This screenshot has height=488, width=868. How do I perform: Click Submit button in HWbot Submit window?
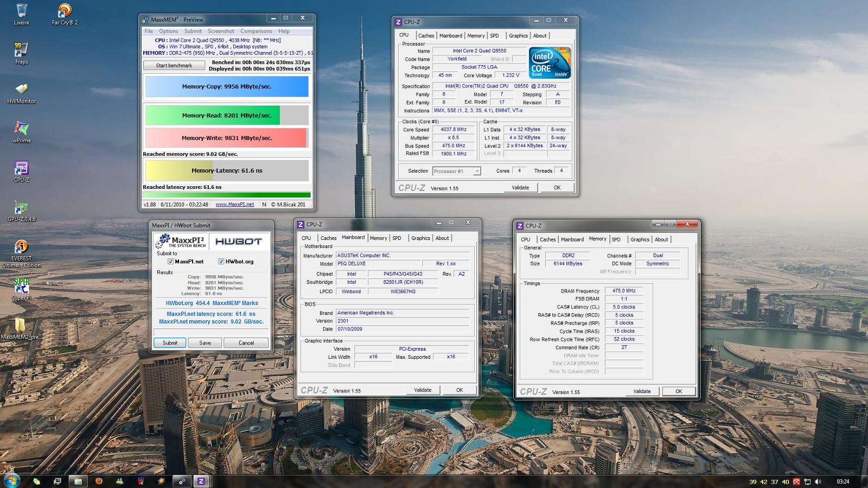click(x=170, y=343)
